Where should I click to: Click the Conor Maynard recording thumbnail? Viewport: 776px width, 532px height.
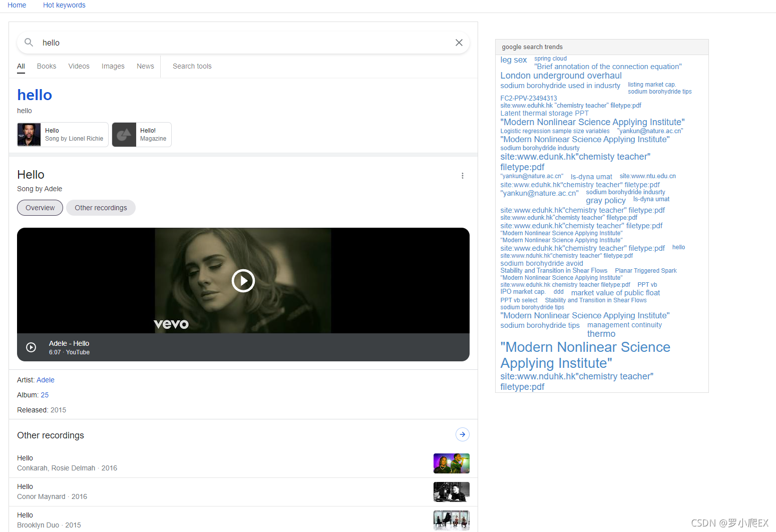tap(452, 492)
